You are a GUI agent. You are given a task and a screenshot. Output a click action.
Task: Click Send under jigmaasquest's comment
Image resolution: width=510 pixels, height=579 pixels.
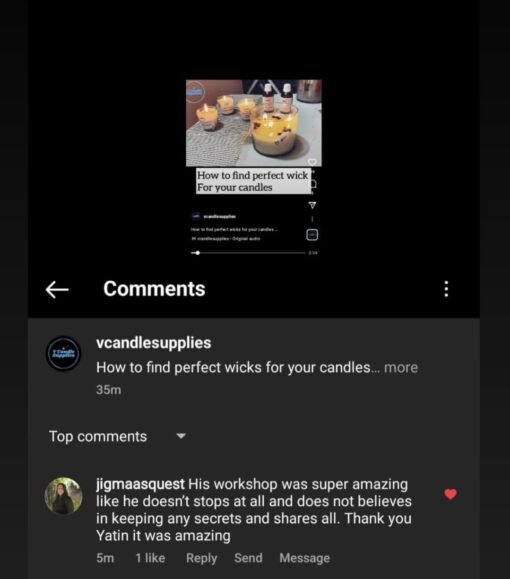[248, 558]
